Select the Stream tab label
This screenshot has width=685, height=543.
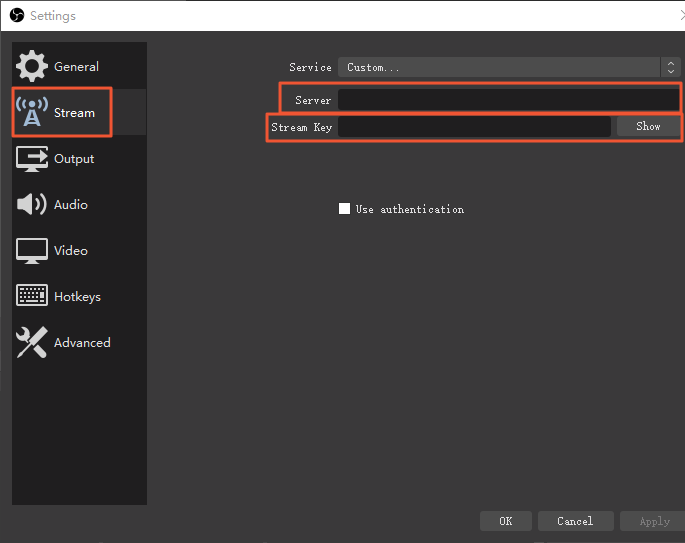pos(74,113)
